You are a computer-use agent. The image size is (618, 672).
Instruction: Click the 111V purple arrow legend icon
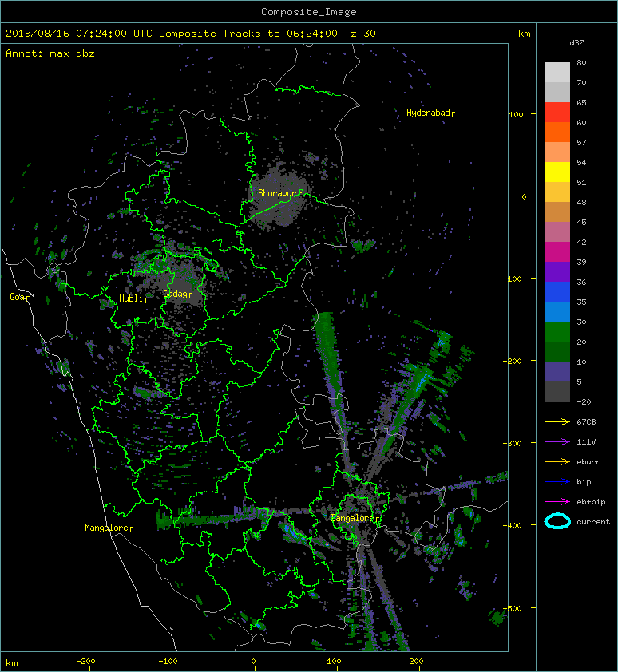[x=557, y=442]
